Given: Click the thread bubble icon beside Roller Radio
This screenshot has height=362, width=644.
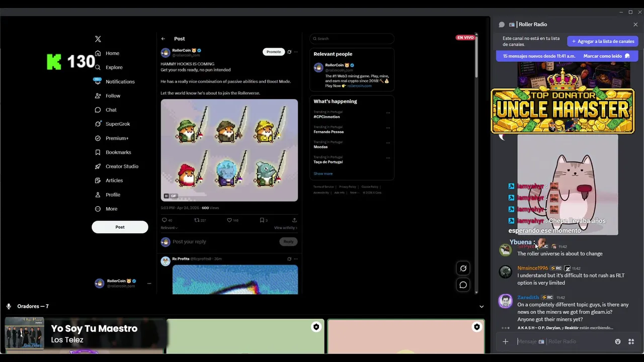Looking at the screenshot, I should [x=502, y=24].
